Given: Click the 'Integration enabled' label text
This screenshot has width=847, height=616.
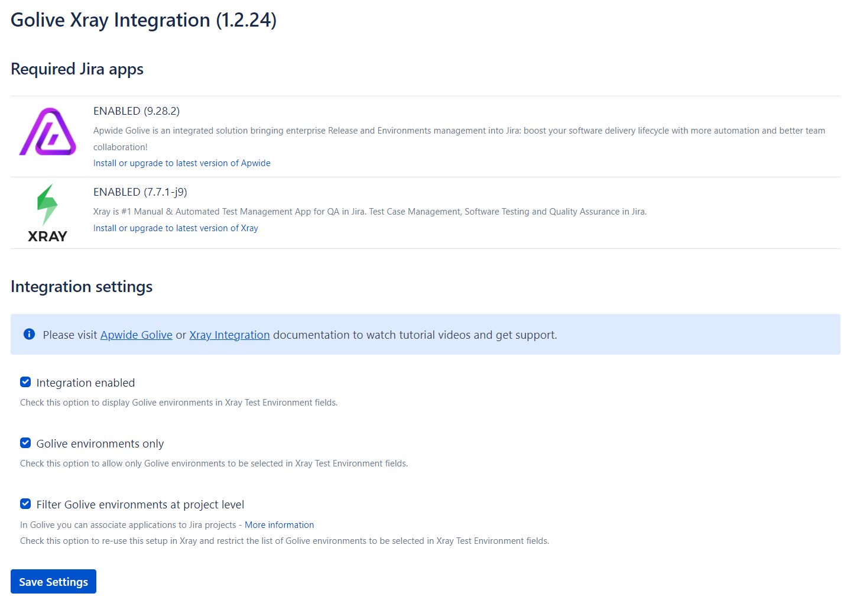Looking at the screenshot, I should [x=86, y=383].
